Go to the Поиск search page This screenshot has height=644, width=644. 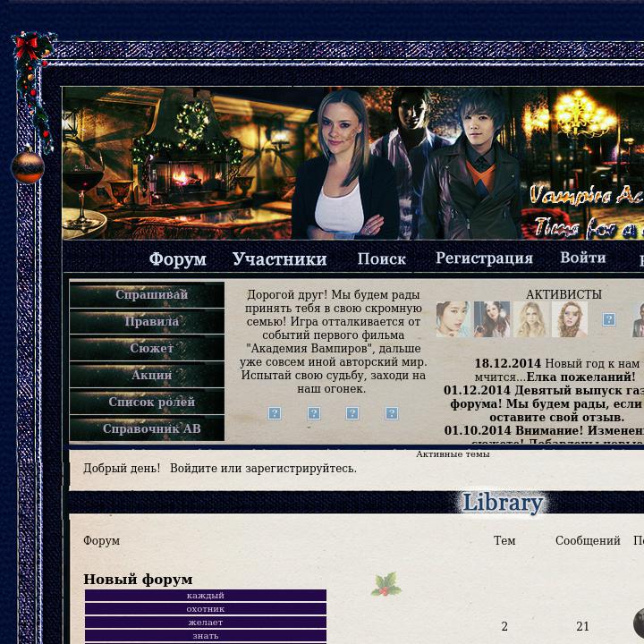[382, 258]
